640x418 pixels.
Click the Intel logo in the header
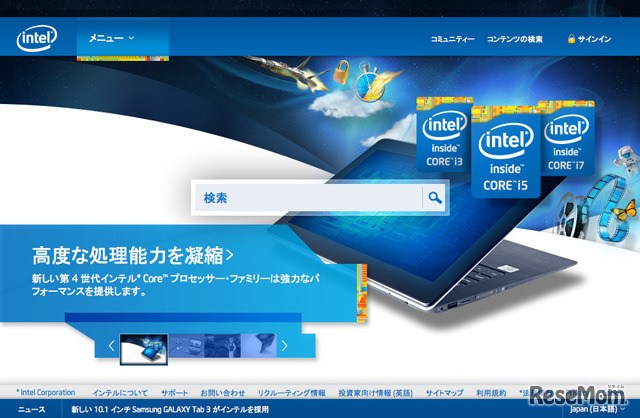coord(37,38)
